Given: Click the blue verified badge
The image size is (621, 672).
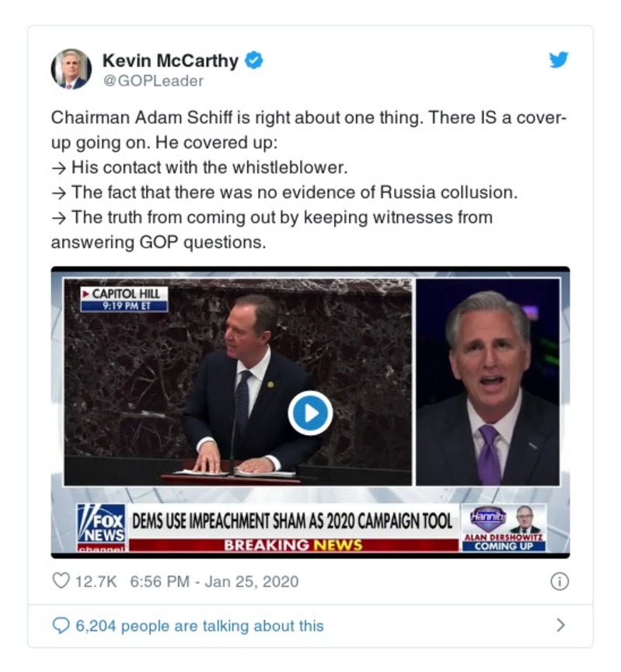Looking at the screenshot, I should click(x=254, y=60).
